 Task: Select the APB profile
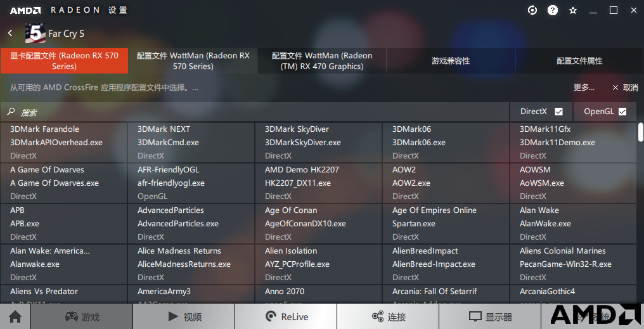[63, 223]
